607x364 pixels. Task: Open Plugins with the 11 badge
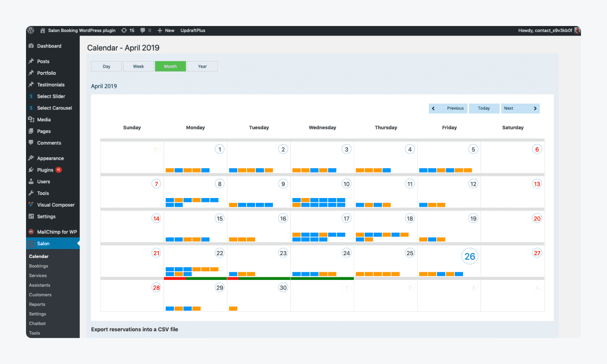(45, 170)
